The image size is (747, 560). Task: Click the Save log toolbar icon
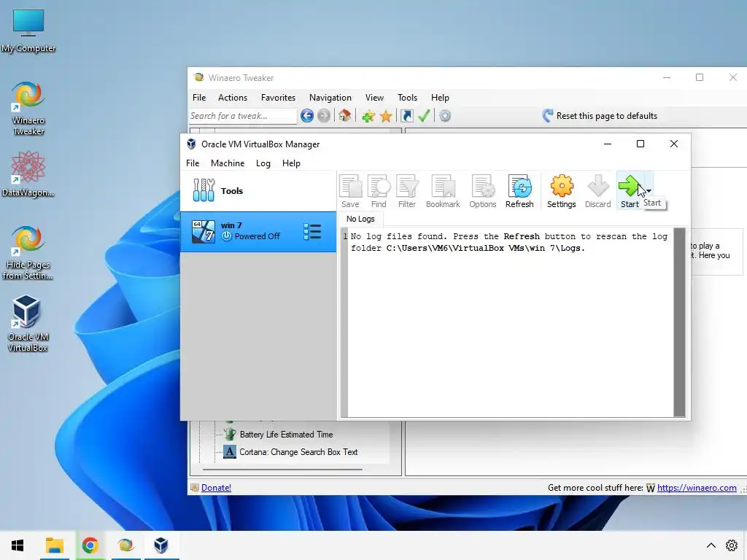pyautogui.click(x=351, y=191)
